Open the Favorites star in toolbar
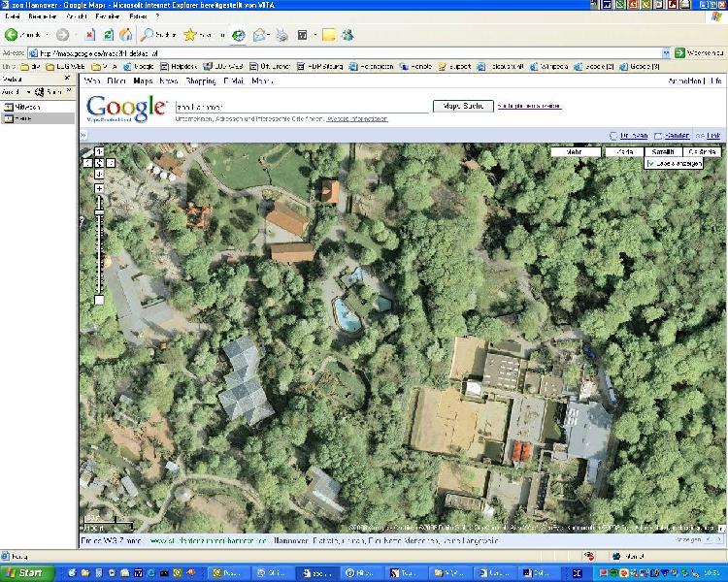This screenshot has height=582, width=728. (191, 35)
